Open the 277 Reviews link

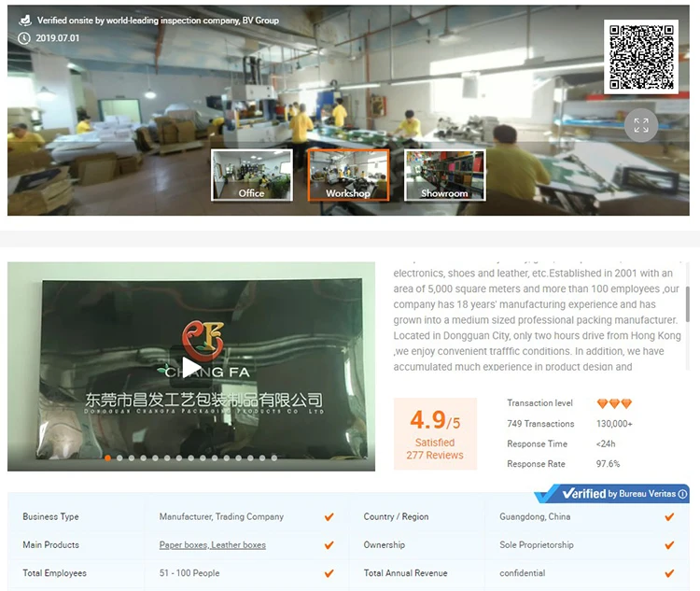tap(435, 456)
